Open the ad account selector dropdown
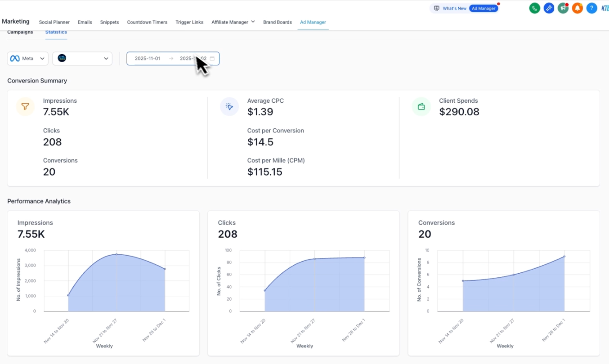 [82, 58]
